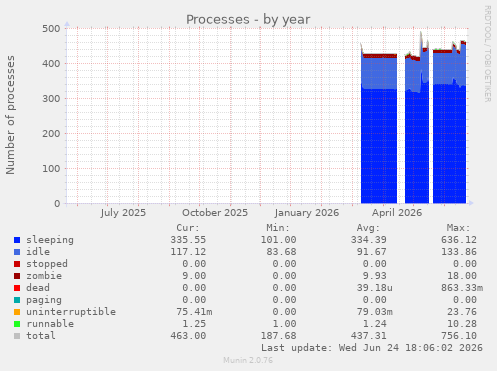Click sleeping minimum value 101.00
497x371 pixels.
(278, 240)
